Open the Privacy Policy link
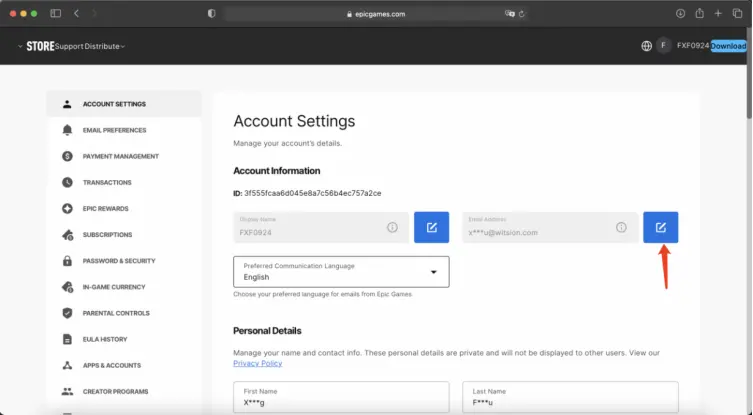The image size is (753, 415). [257, 363]
